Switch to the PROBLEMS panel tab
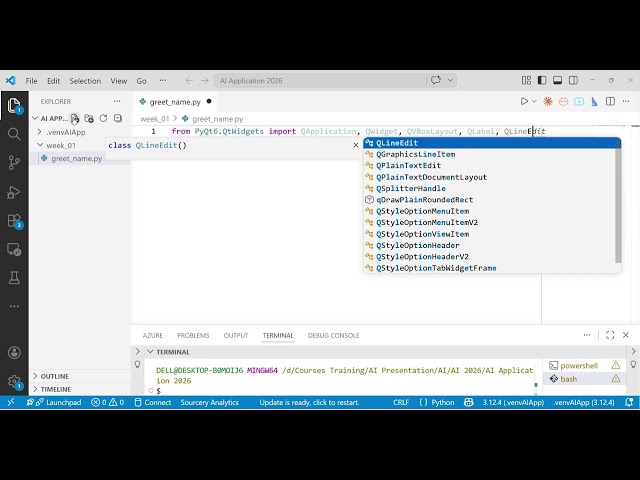Screen dimensions: 640x480 pyautogui.click(x=193, y=335)
